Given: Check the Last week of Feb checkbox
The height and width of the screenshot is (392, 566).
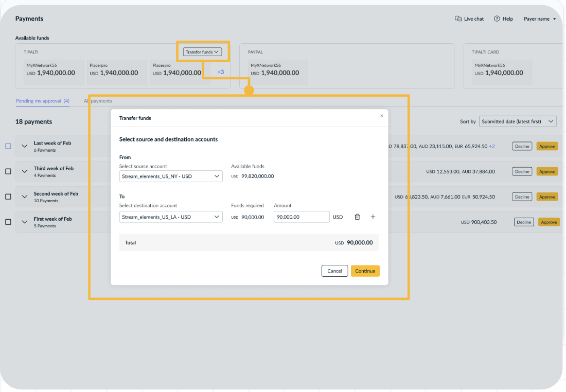Looking at the screenshot, I should coord(8,146).
